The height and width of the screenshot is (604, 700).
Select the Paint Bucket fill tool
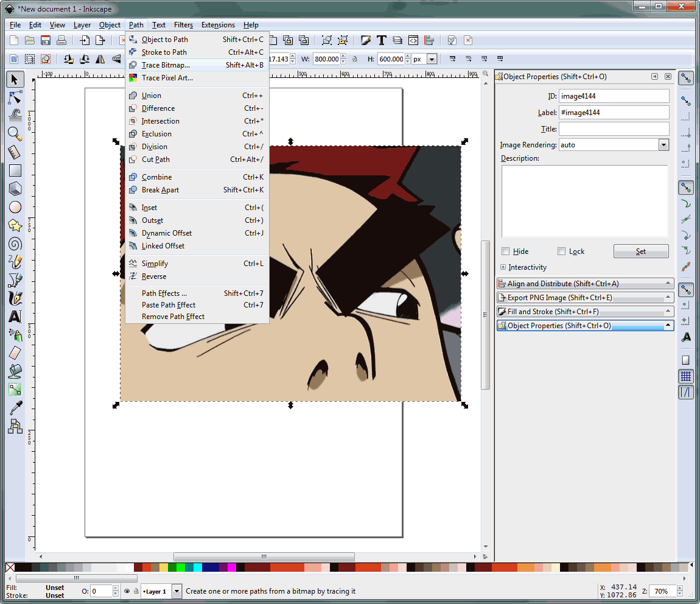click(15, 371)
